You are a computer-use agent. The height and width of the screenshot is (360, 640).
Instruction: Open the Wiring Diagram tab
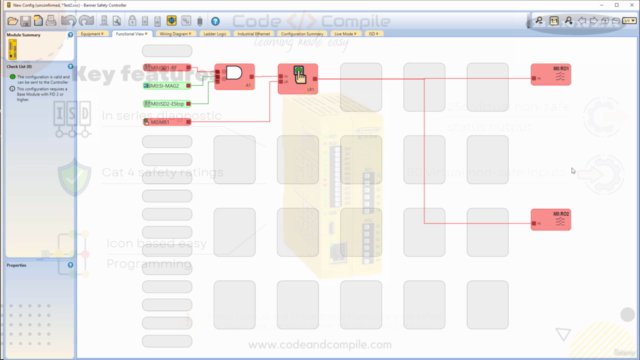[175, 33]
